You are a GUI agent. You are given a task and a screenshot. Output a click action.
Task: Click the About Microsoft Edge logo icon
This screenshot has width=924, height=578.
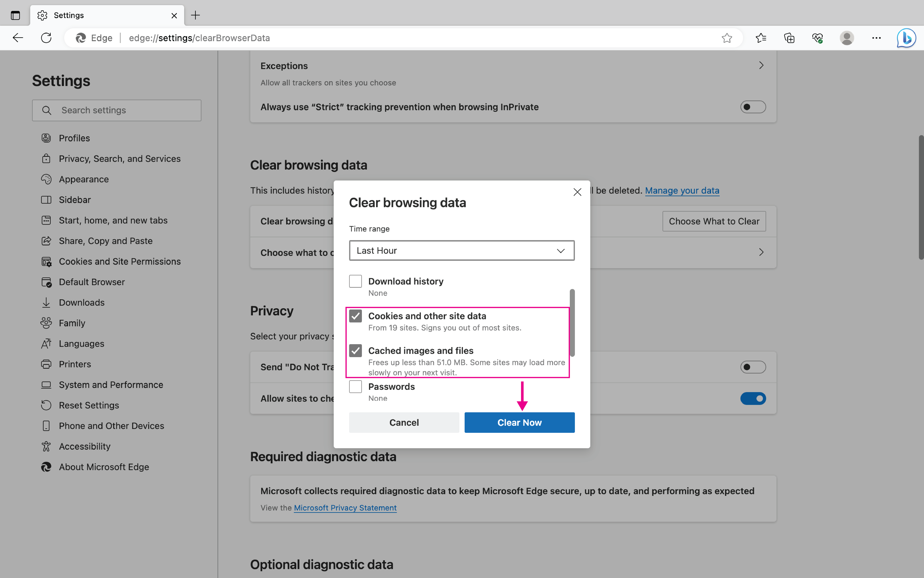[x=46, y=467]
